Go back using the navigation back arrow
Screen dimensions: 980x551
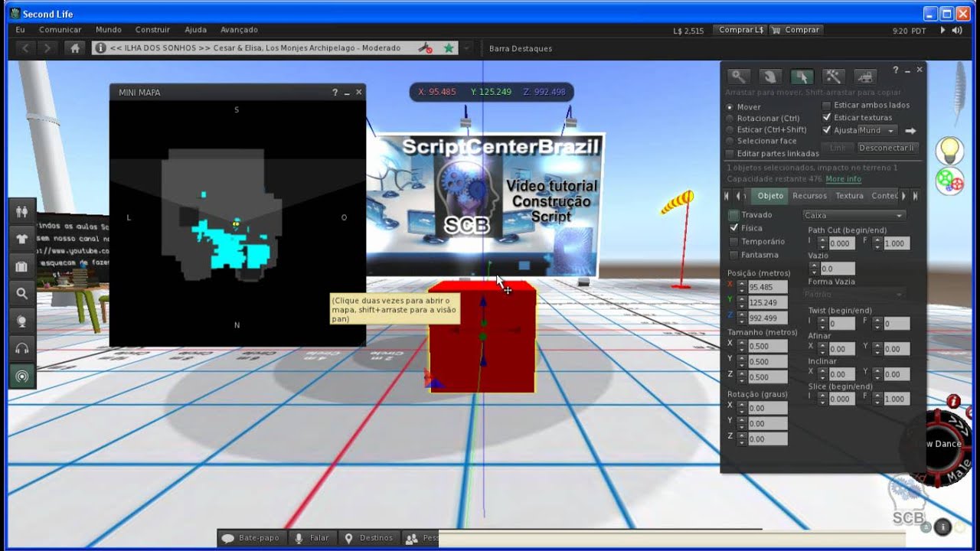25,48
